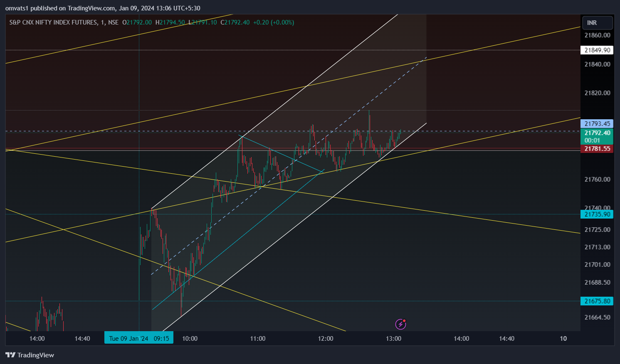This screenshot has height=364, width=620.
Task: Click the 12:00 time axis label
Action: pyautogui.click(x=326, y=338)
